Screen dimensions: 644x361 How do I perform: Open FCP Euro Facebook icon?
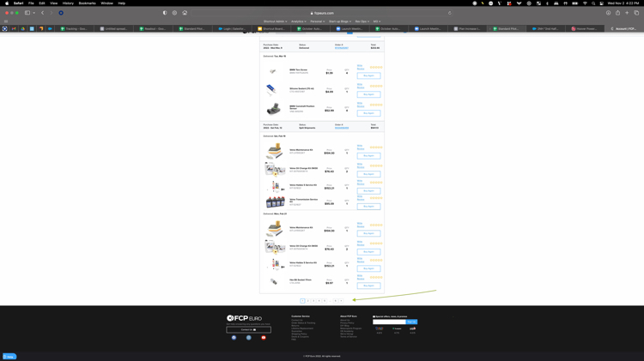click(234, 338)
